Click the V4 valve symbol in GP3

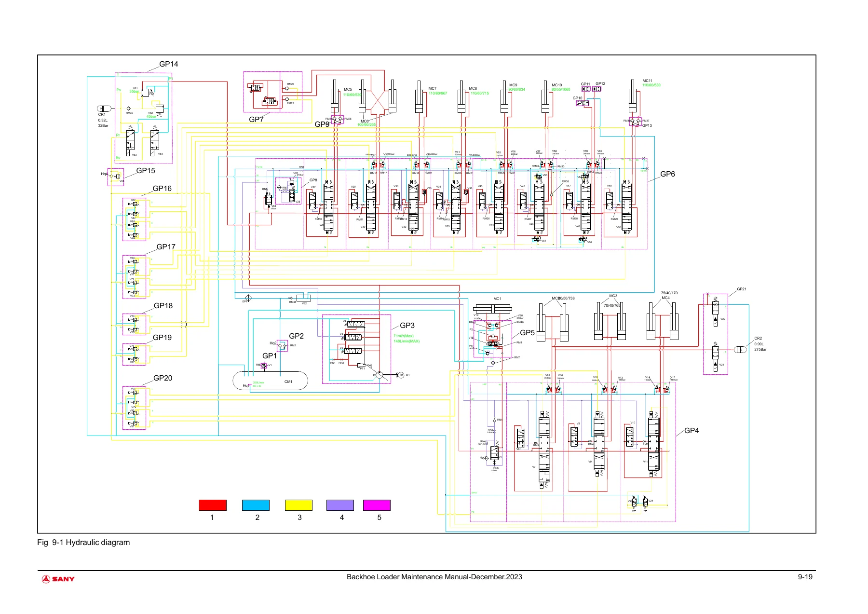click(356, 324)
